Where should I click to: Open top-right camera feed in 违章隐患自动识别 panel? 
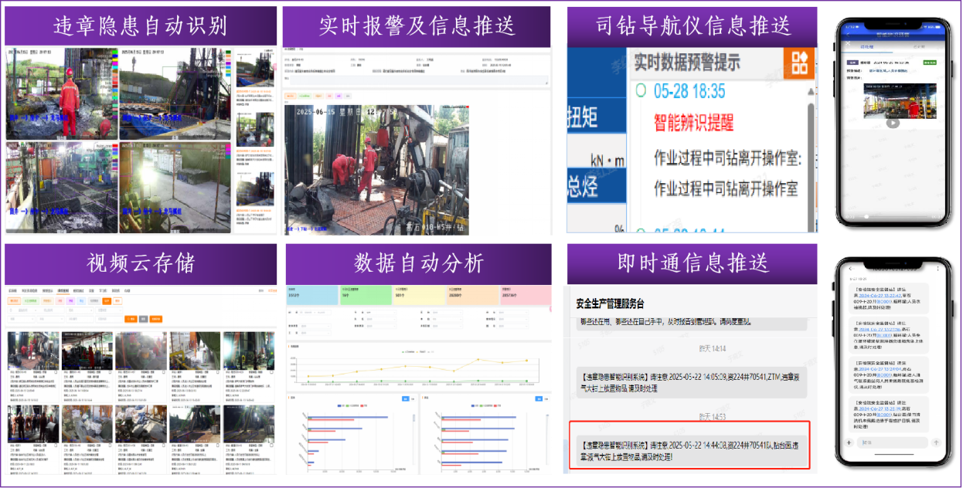point(175,93)
